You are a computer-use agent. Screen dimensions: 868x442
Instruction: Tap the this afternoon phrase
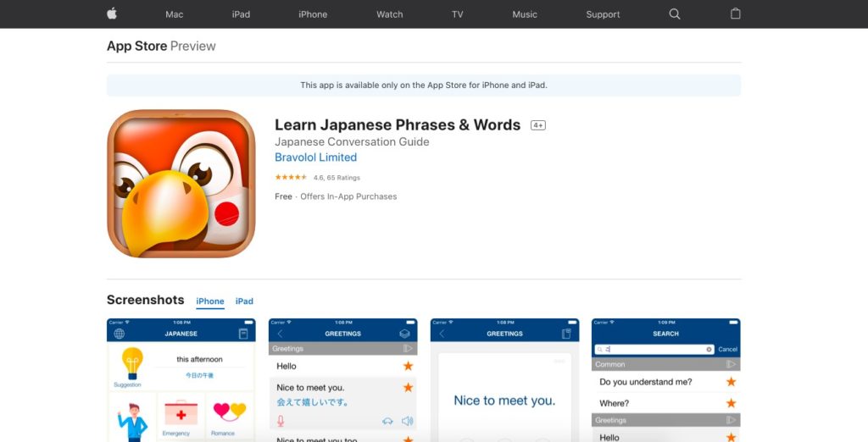[199, 359]
